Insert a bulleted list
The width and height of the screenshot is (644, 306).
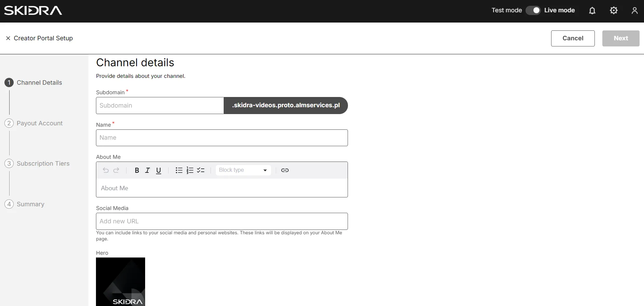tap(179, 170)
